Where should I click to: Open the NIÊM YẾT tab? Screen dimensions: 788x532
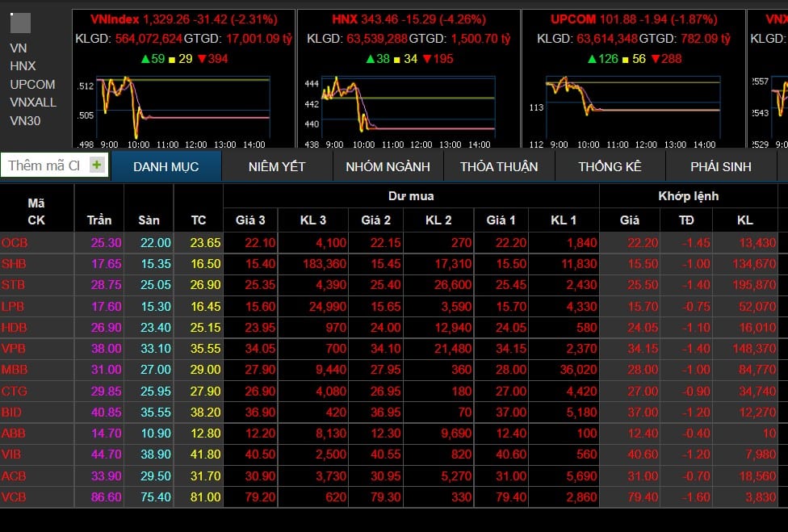(277, 166)
